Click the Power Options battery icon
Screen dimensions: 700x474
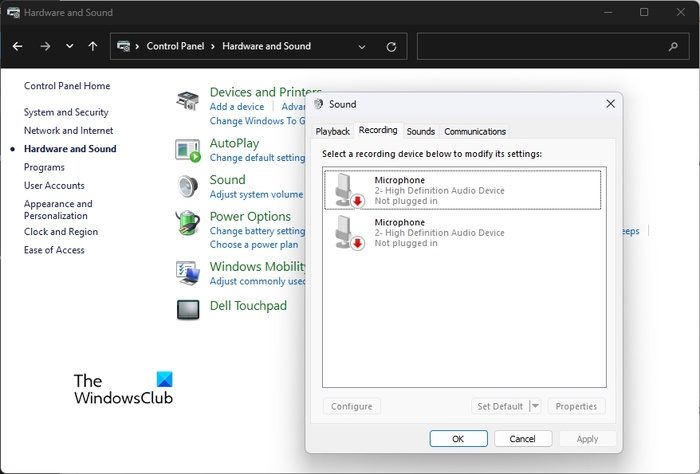(x=188, y=223)
